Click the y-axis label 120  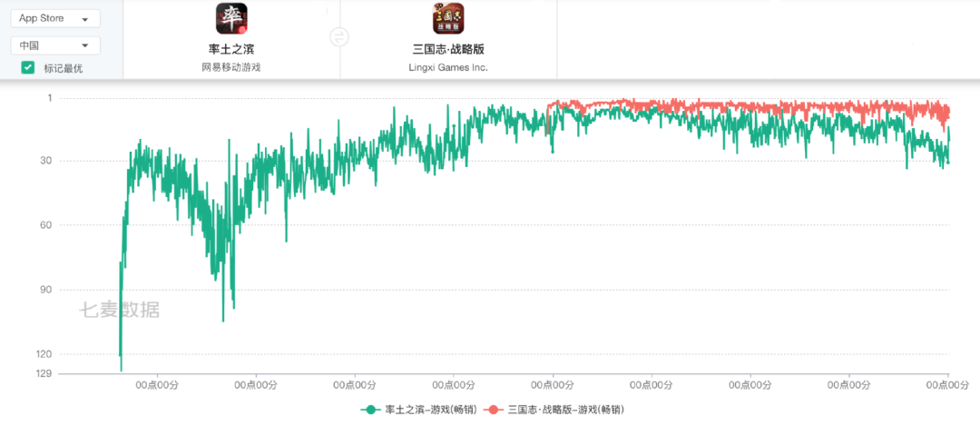pyautogui.click(x=45, y=354)
